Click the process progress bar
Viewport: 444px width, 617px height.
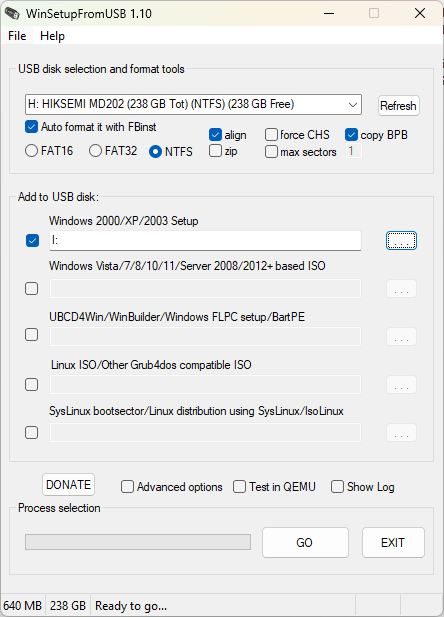pos(138,542)
